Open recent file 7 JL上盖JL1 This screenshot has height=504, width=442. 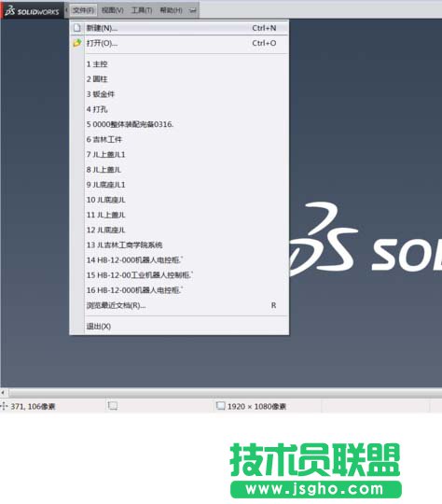click(x=179, y=155)
